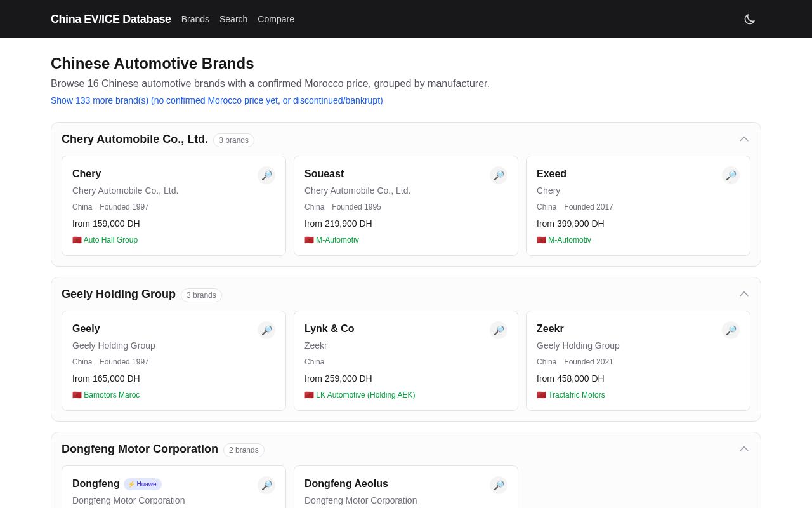The width and height of the screenshot is (812, 508).
Task: Open the magnifier icon on Zeekr card
Action: click(731, 330)
